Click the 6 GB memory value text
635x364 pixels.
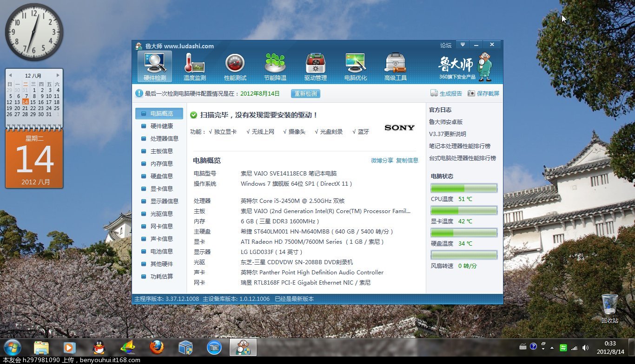(x=280, y=221)
